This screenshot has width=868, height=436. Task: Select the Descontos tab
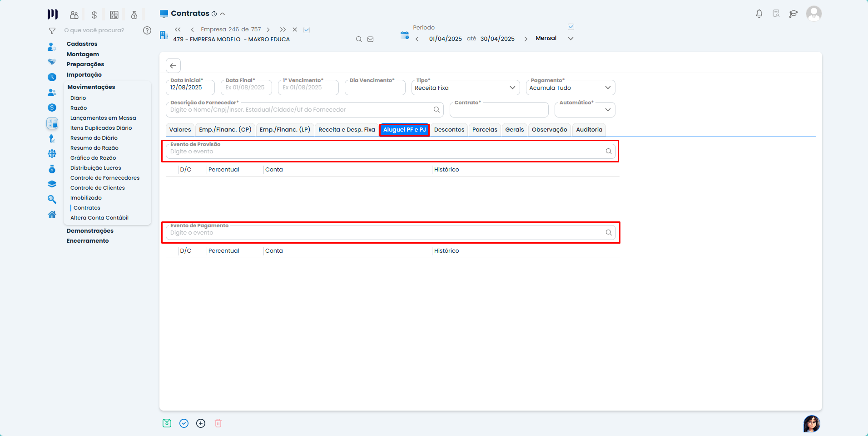(x=449, y=130)
